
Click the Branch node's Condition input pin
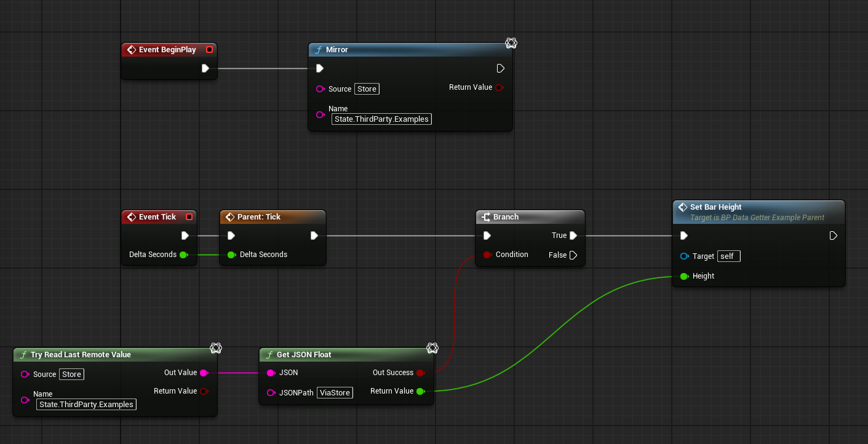tap(487, 255)
